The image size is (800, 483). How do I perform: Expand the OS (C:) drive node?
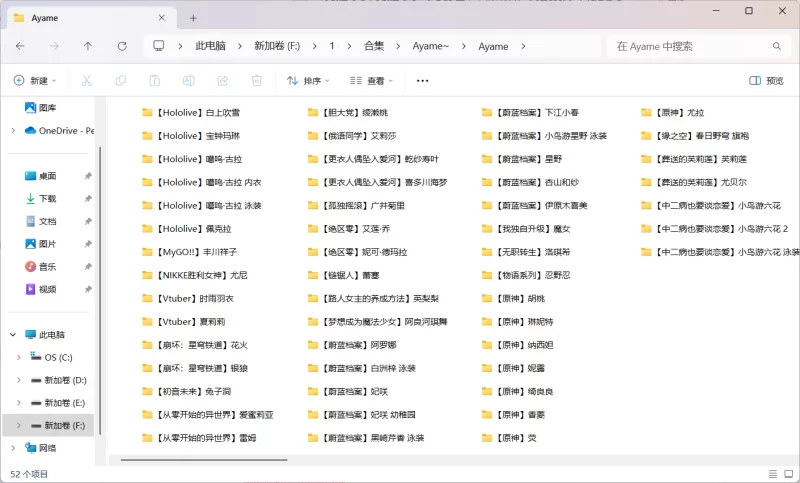(x=19, y=357)
